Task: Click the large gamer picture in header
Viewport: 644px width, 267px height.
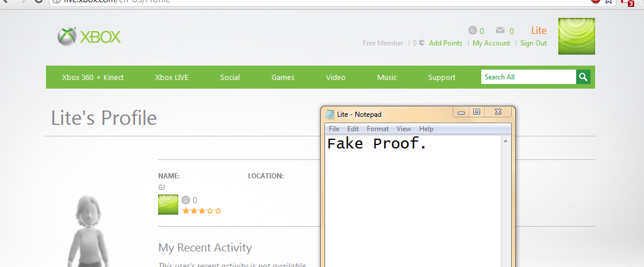Action: click(577, 36)
